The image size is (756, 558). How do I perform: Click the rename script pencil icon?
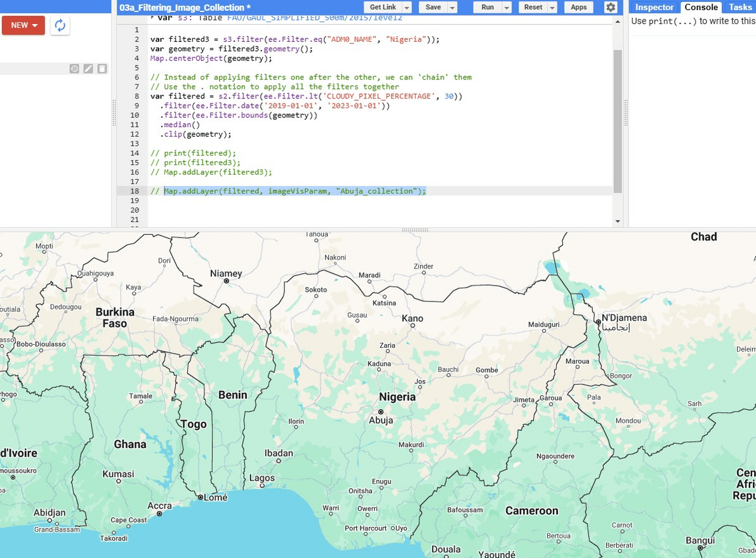point(88,69)
